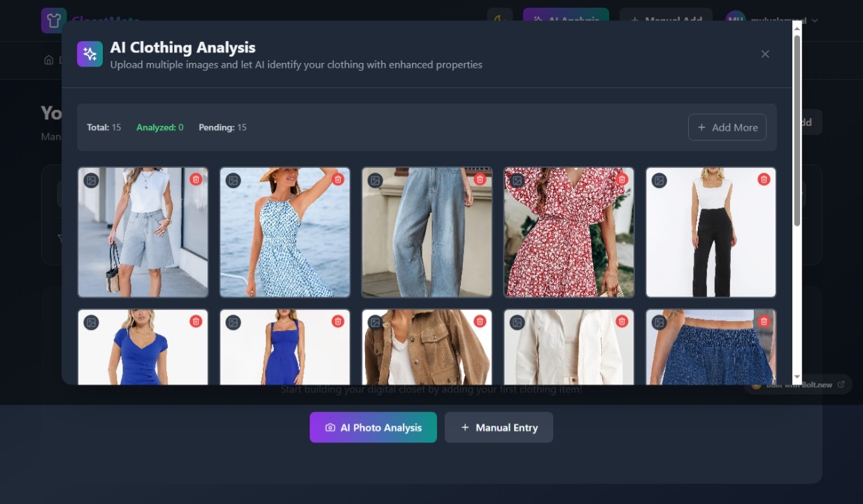Click image icon on blue skirt photo
The image size is (863, 504).
[x=659, y=322]
